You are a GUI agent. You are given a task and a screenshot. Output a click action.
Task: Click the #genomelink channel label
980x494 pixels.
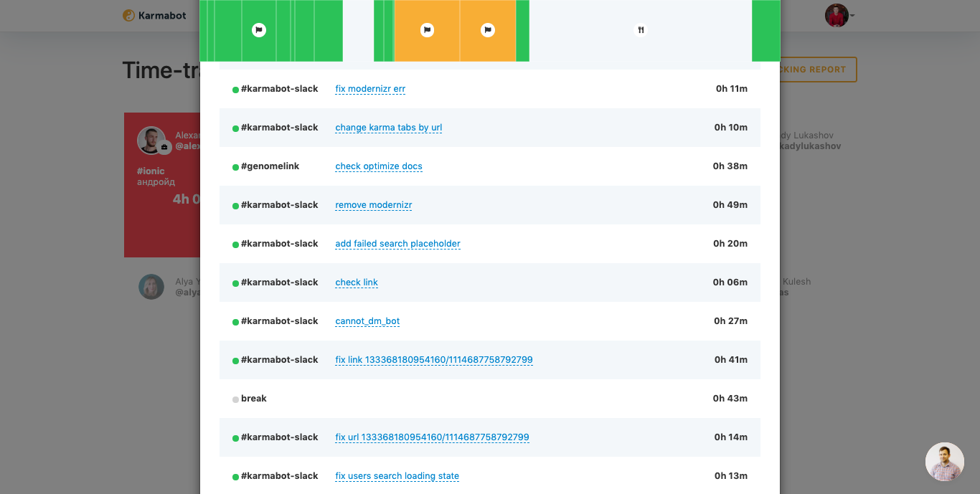coord(270,166)
